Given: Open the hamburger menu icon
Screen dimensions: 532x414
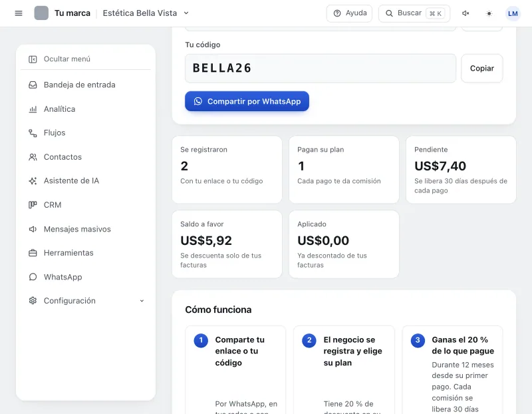Looking at the screenshot, I should click(x=19, y=13).
